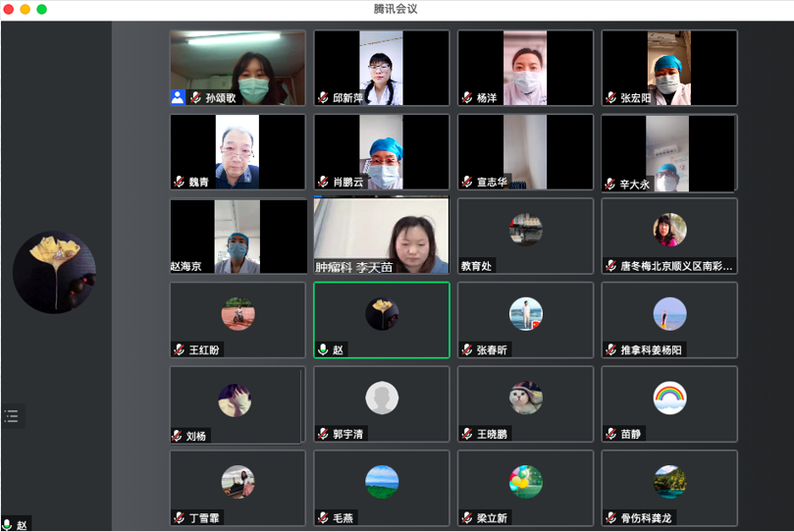Expand the side panel using the list icon
The height and width of the screenshot is (532, 794).
(12, 416)
